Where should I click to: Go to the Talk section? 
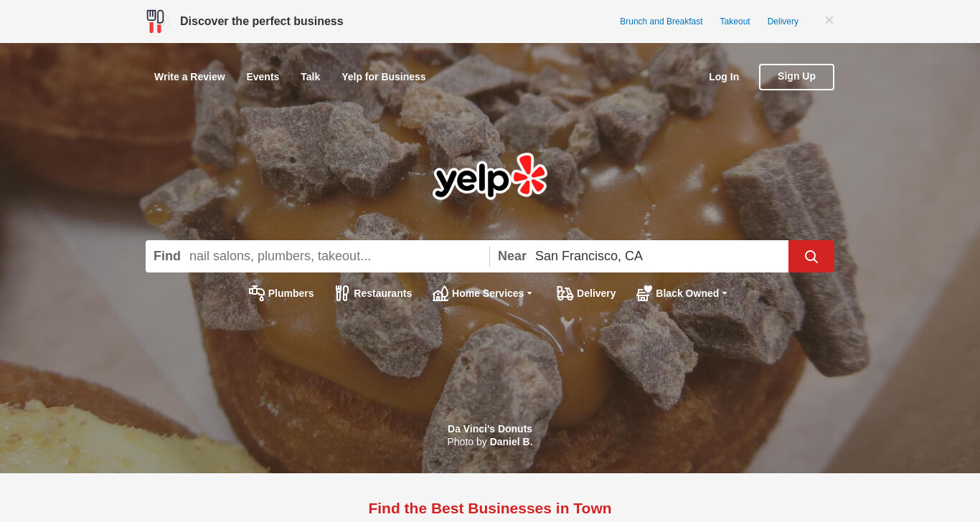coord(311,77)
